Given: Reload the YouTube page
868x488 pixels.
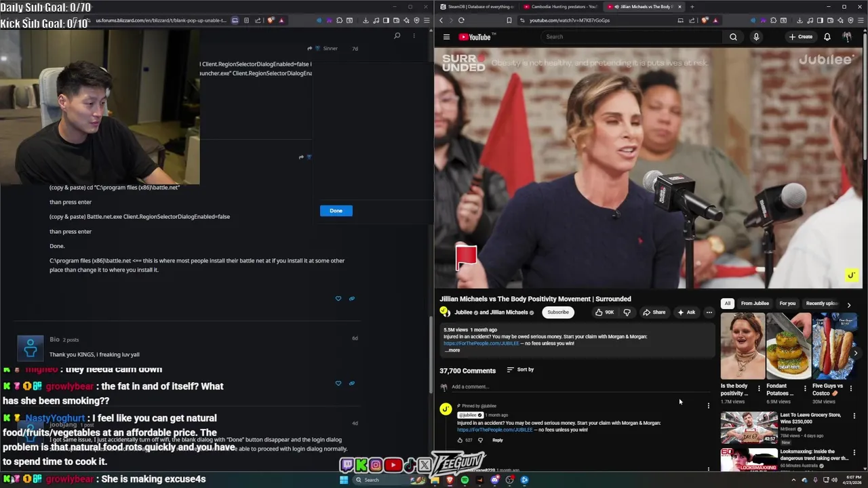Looking at the screenshot, I should click(x=461, y=20).
